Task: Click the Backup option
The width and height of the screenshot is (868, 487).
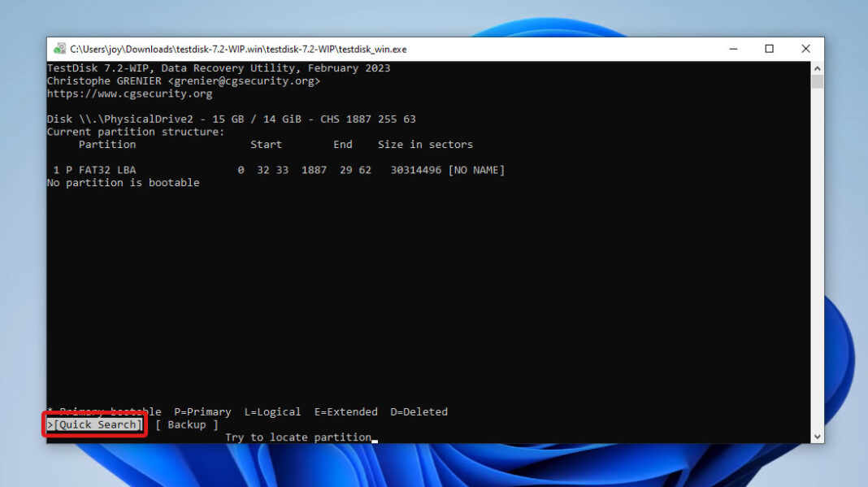Action: [187, 424]
